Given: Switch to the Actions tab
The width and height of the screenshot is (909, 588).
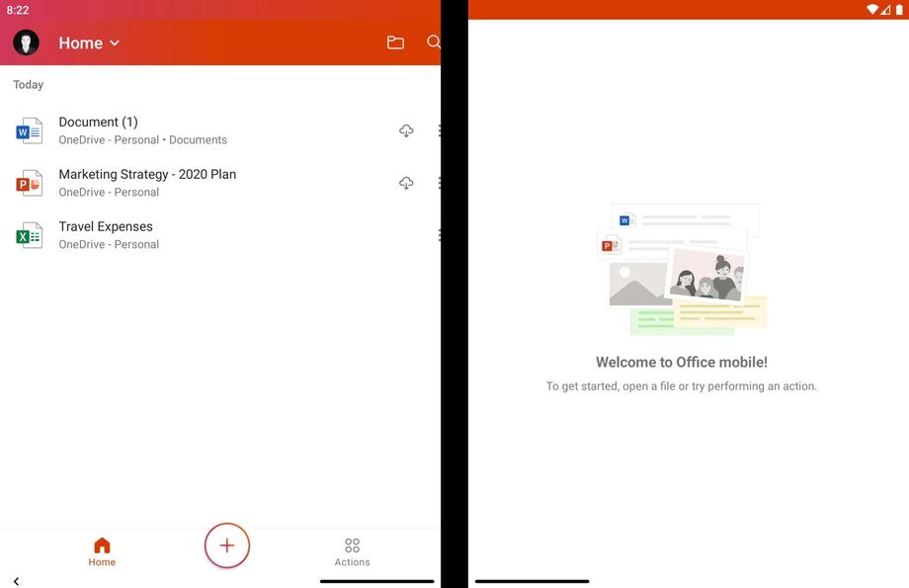Looking at the screenshot, I should tap(352, 551).
